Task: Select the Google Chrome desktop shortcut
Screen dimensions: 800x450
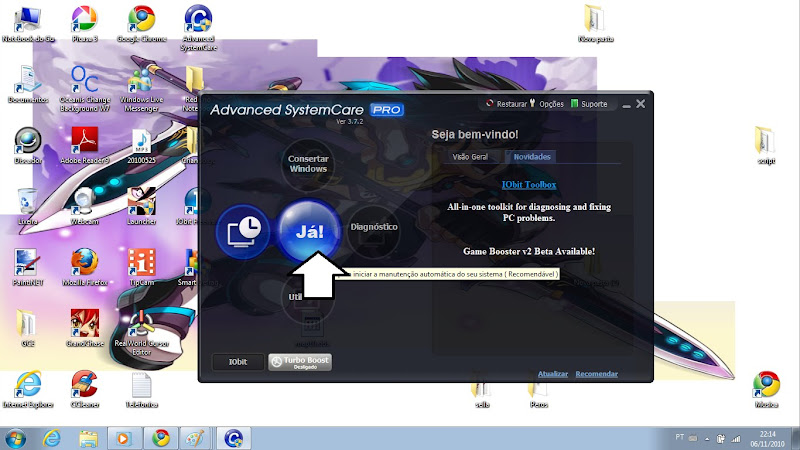Action: click(x=141, y=24)
